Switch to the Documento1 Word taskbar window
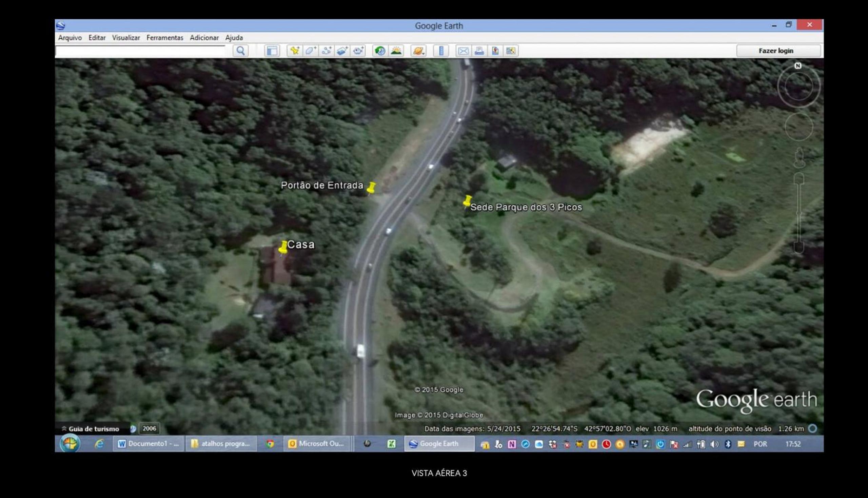The image size is (868, 498). tap(149, 444)
